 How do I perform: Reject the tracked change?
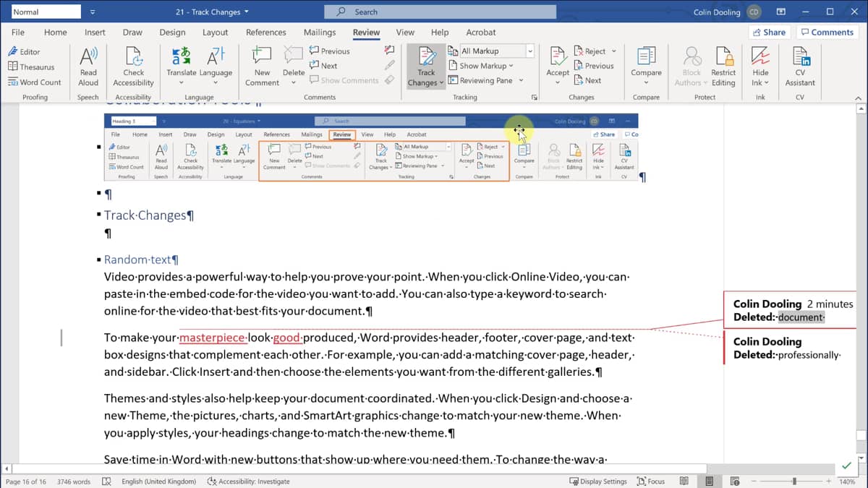(590, 51)
